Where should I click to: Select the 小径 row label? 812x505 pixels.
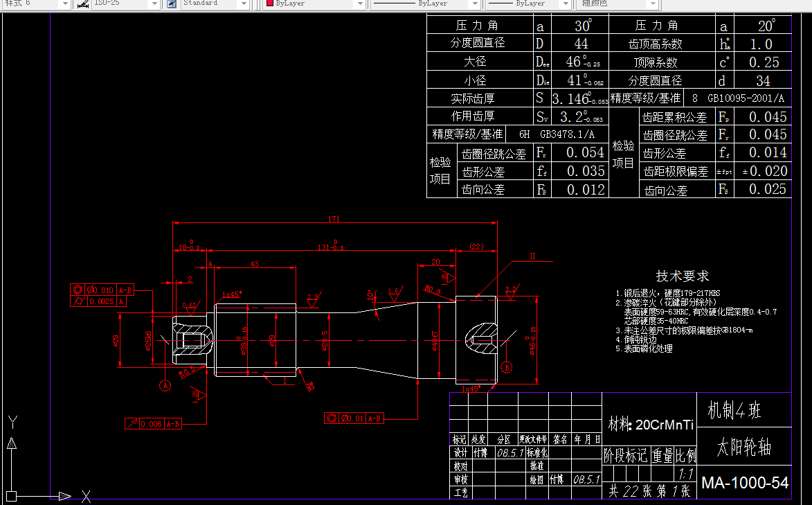click(x=475, y=80)
